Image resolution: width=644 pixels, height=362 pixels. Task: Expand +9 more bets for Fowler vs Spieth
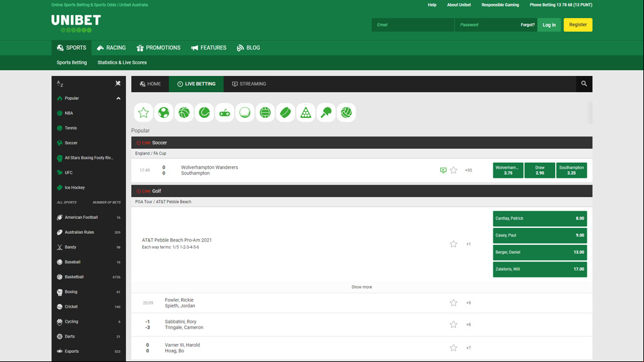[468, 303]
